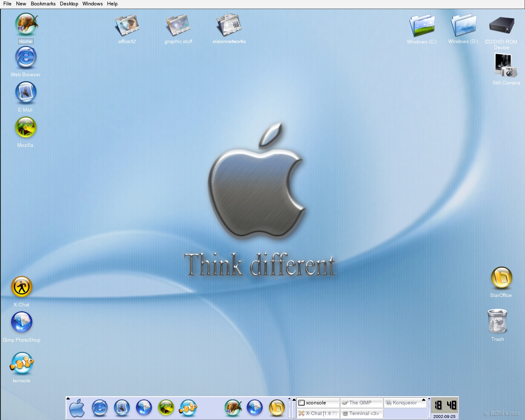Open the Desktop menu
This screenshot has width=525, height=420.
coord(69,4)
